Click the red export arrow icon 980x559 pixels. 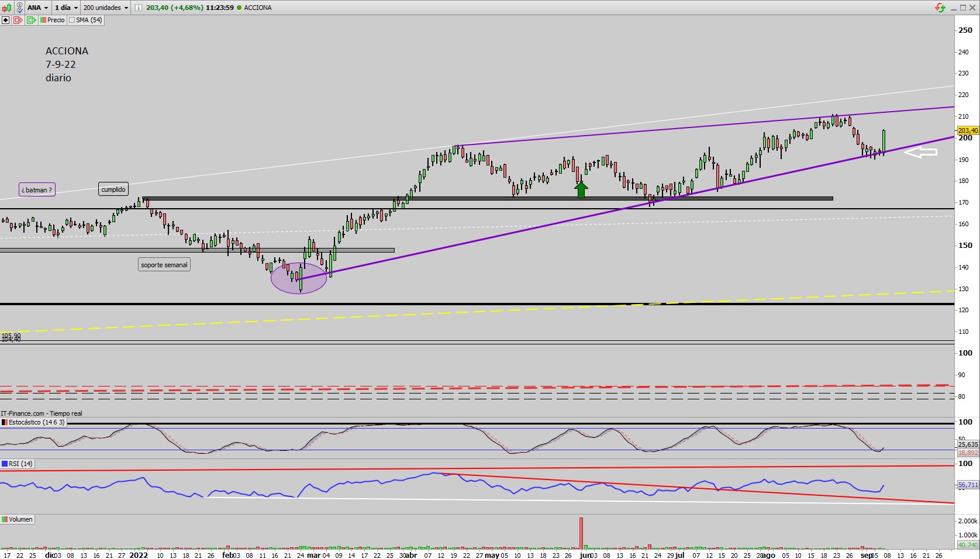[x=18, y=20]
